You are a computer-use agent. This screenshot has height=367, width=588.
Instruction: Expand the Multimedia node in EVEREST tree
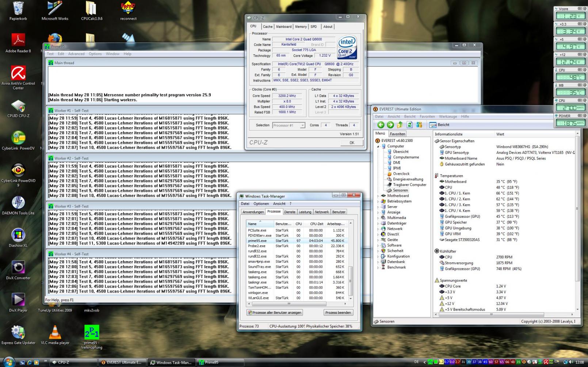tap(378, 218)
